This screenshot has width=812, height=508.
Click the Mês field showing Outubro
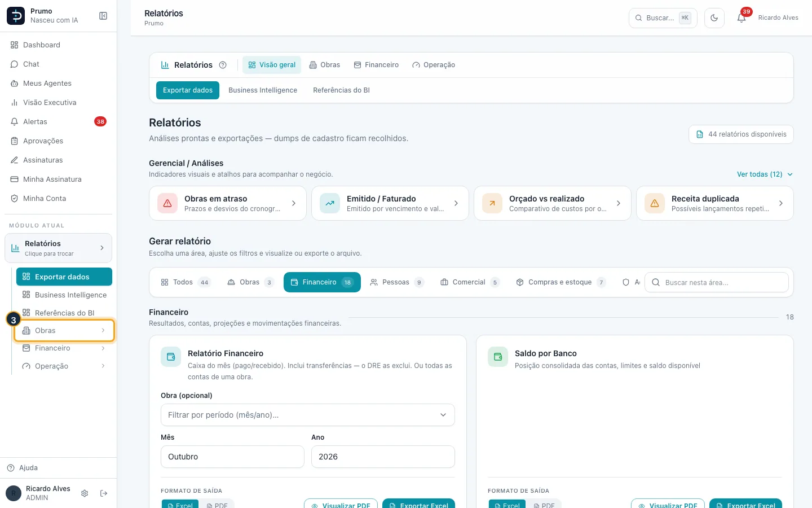coord(232,457)
